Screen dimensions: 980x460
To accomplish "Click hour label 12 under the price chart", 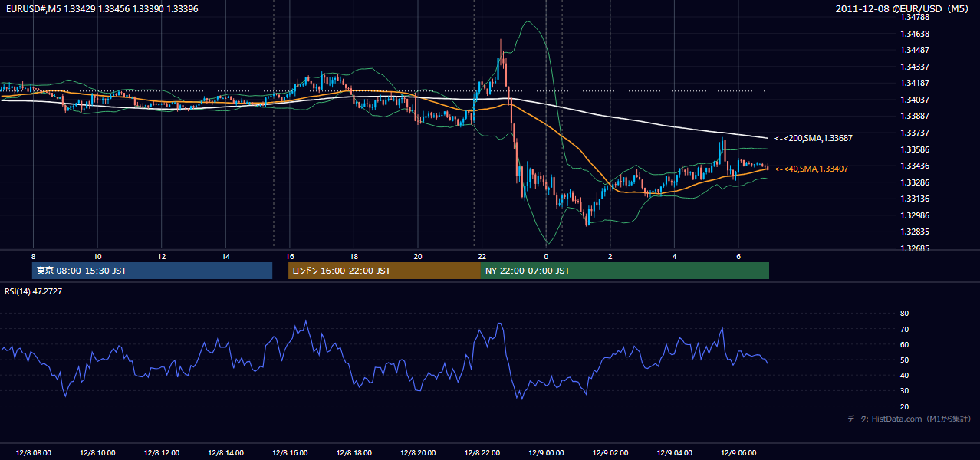I will click(161, 256).
